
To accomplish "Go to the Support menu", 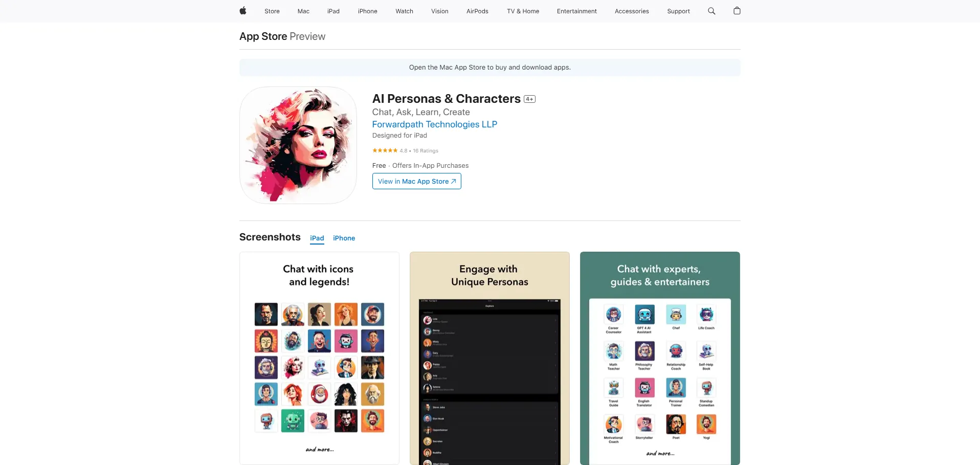I will pyautogui.click(x=678, y=11).
